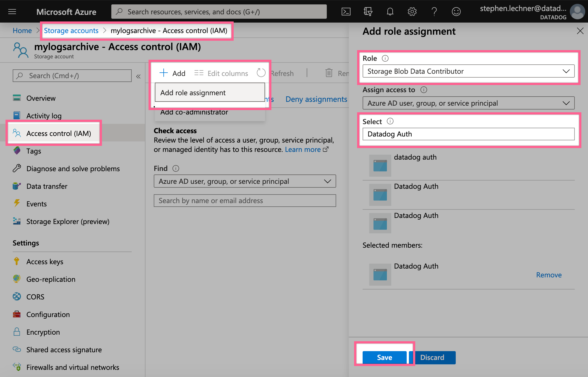Close the Add role assignment panel

580,31
